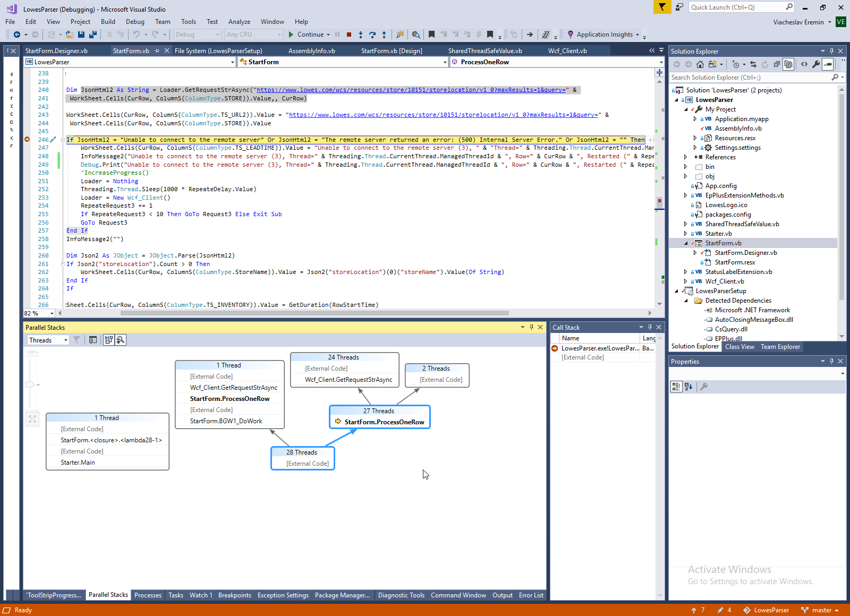
Task: Click the Step Out debug arrow
Action: [x=384, y=35]
